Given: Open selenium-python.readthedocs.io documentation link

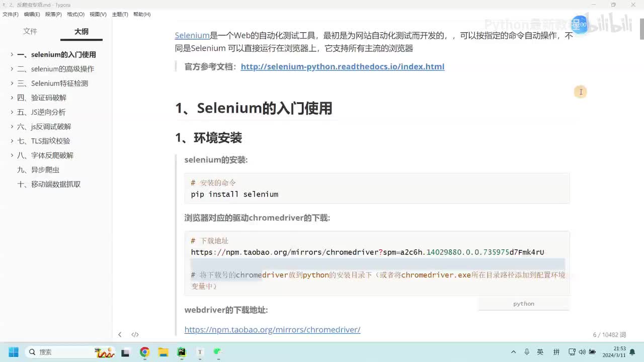Looking at the screenshot, I should [343, 66].
